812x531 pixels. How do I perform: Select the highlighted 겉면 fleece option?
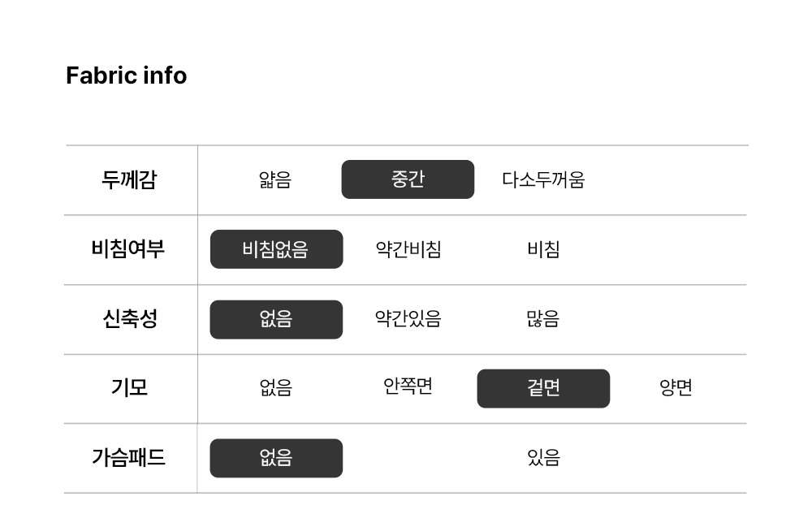click(543, 388)
